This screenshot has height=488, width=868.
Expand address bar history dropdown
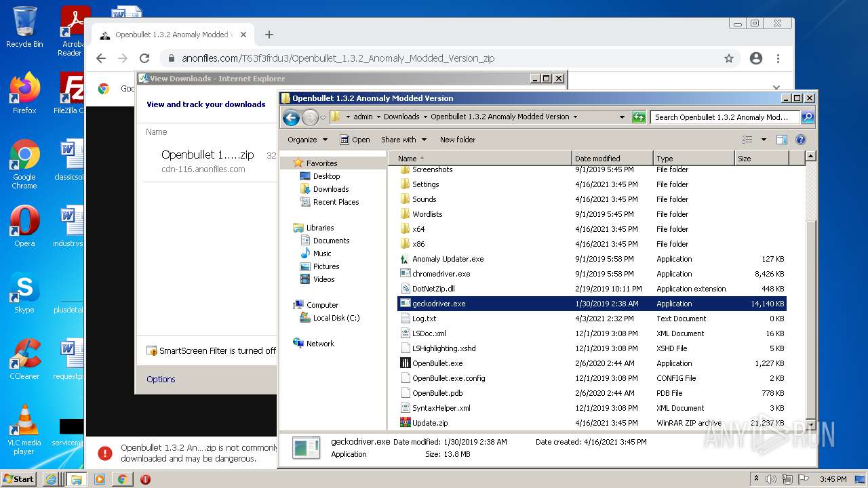click(x=622, y=117)
